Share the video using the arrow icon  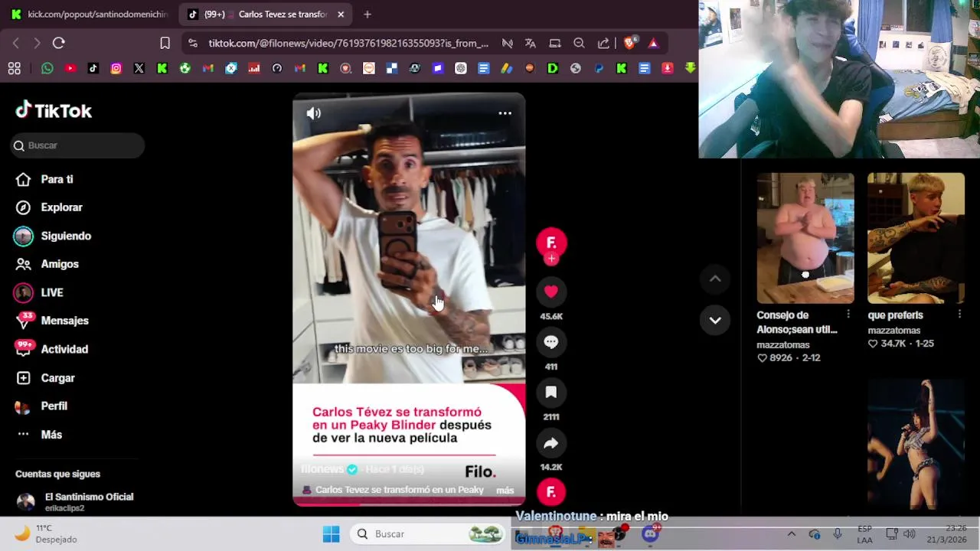(551, 443)
